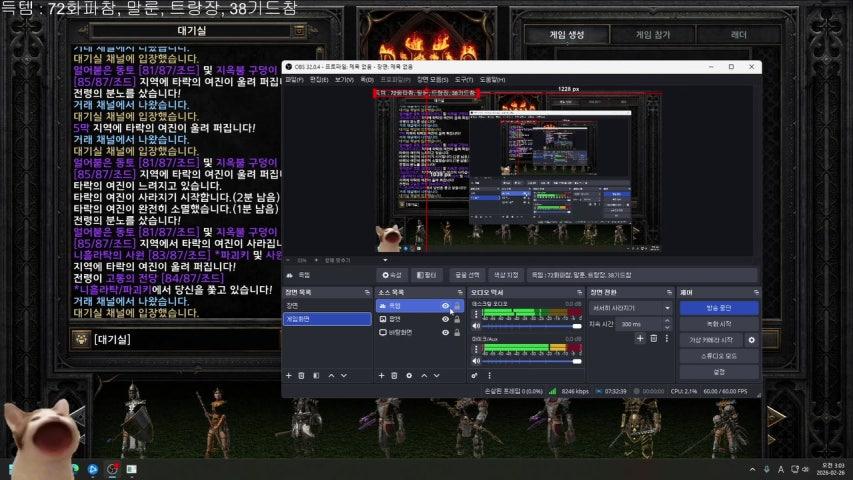Viewport: 853px width, 480px height.
Task: Remove the scene transition via its trash icon
Action: coord(653,339)
